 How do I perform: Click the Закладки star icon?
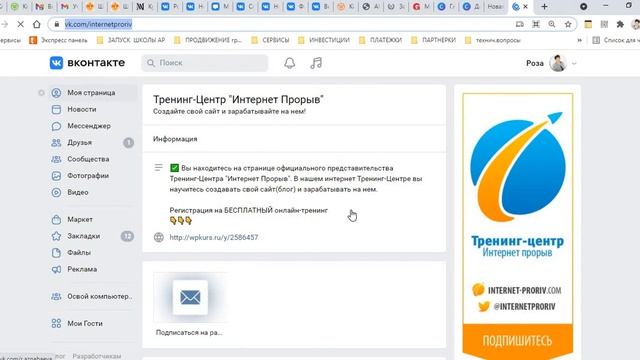pos(56,236)
